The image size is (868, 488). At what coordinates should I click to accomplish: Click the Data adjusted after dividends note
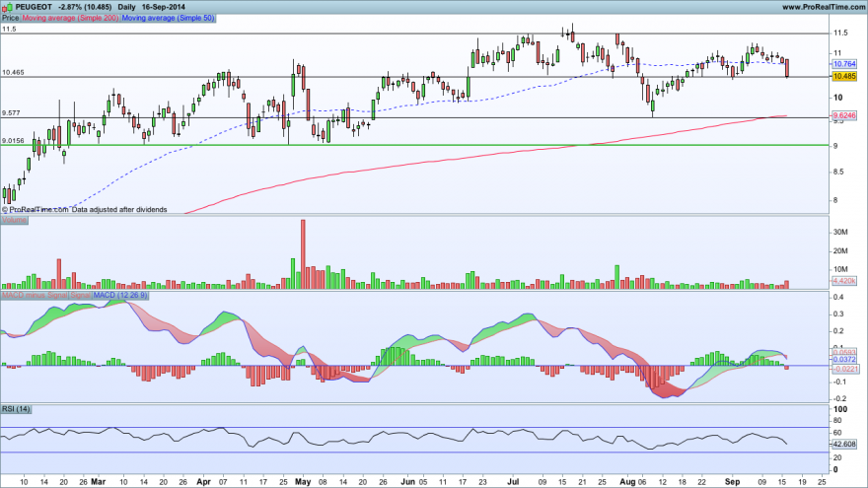[x=119, y=210]
